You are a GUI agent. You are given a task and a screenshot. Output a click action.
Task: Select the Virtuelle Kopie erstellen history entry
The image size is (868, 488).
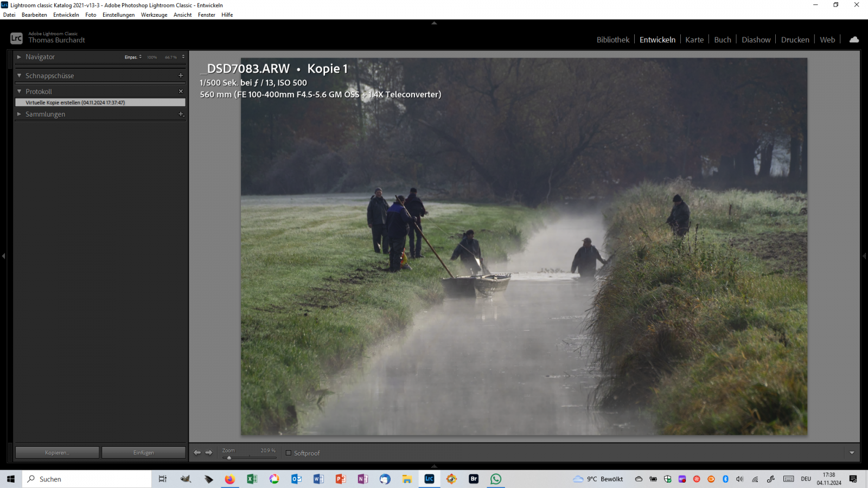(x=100, y=102)
